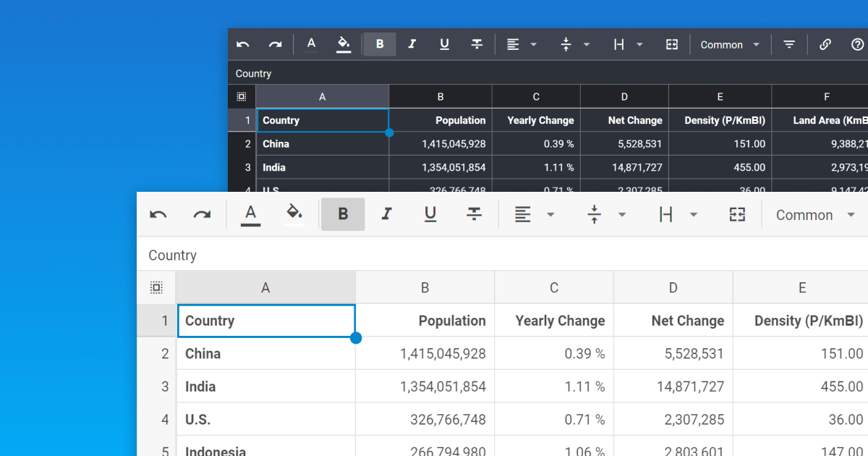Open the font color tool

pos(250,214)
